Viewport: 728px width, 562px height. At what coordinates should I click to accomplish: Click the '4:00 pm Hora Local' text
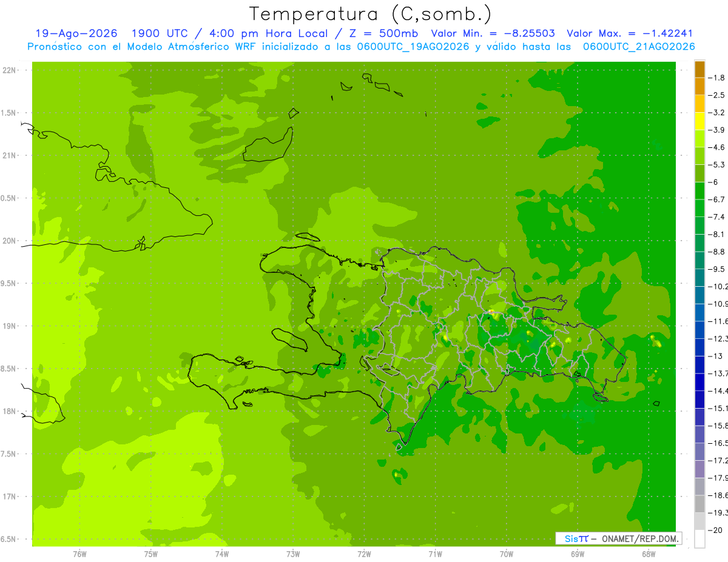tap(268, 34)
